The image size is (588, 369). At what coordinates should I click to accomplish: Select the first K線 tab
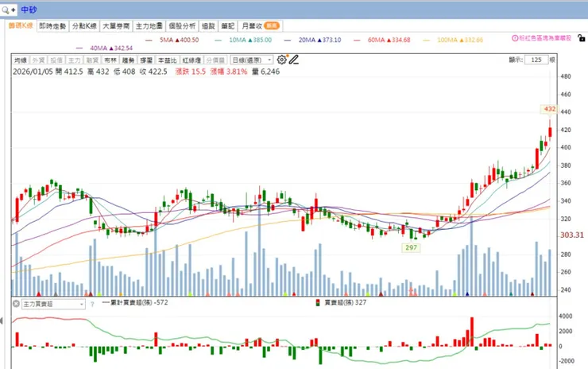point(21,25)
